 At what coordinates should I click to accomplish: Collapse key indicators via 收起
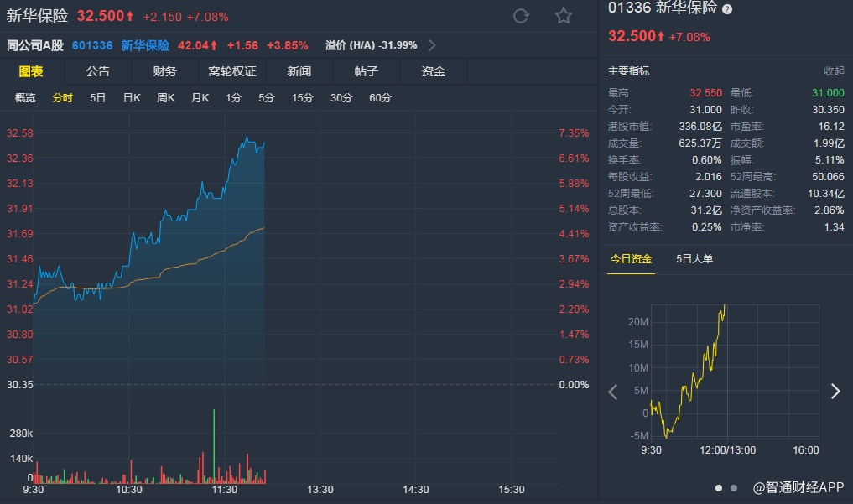[834, 71]
